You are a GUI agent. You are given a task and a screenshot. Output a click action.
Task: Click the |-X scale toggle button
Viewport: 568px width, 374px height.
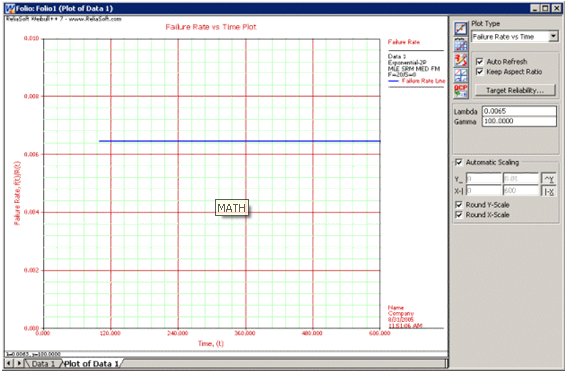click(x=549, y=191)
